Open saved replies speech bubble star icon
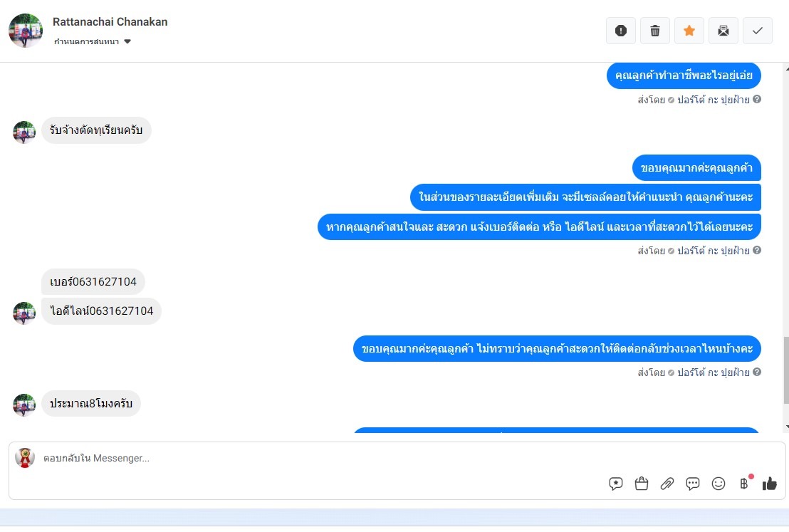The width and height of the screenshot is (789, 532). point(615,484)
